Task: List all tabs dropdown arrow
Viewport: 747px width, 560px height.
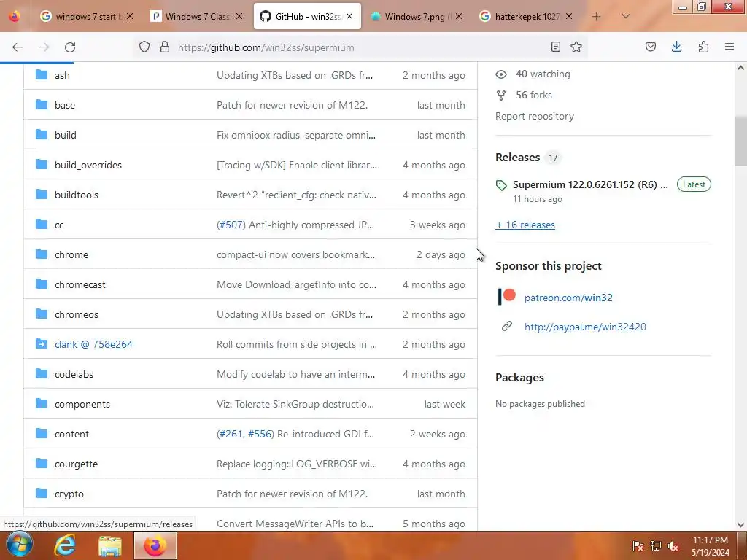Action: (x=625, y=16)
